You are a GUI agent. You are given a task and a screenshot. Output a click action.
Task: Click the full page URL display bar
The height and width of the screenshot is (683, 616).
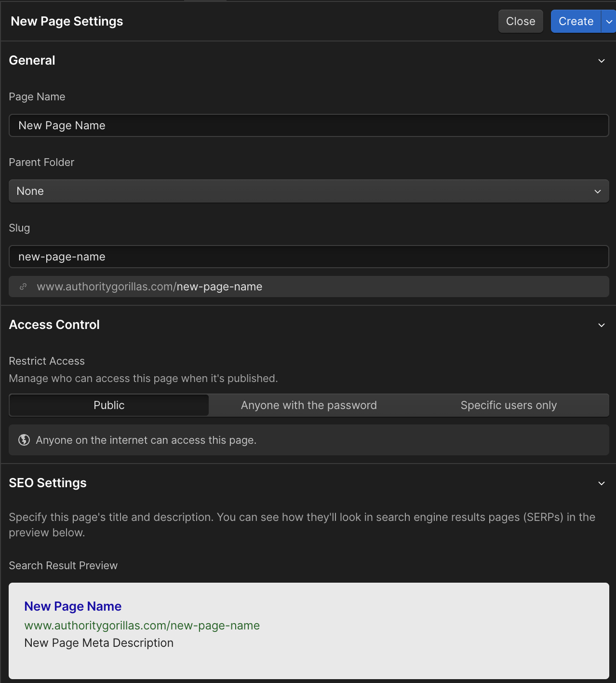point(309,287)
